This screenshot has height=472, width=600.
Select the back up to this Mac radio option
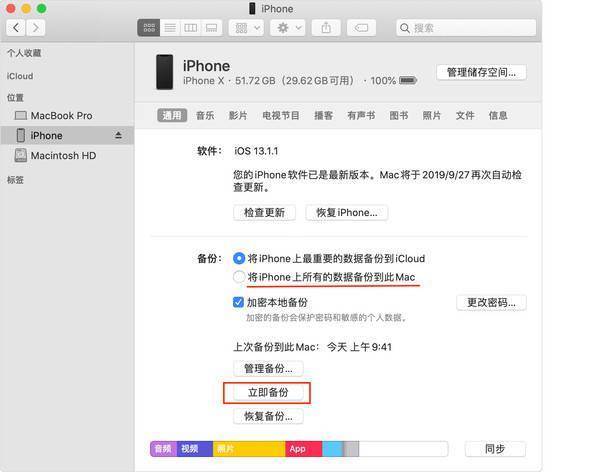tap(239, 277)
